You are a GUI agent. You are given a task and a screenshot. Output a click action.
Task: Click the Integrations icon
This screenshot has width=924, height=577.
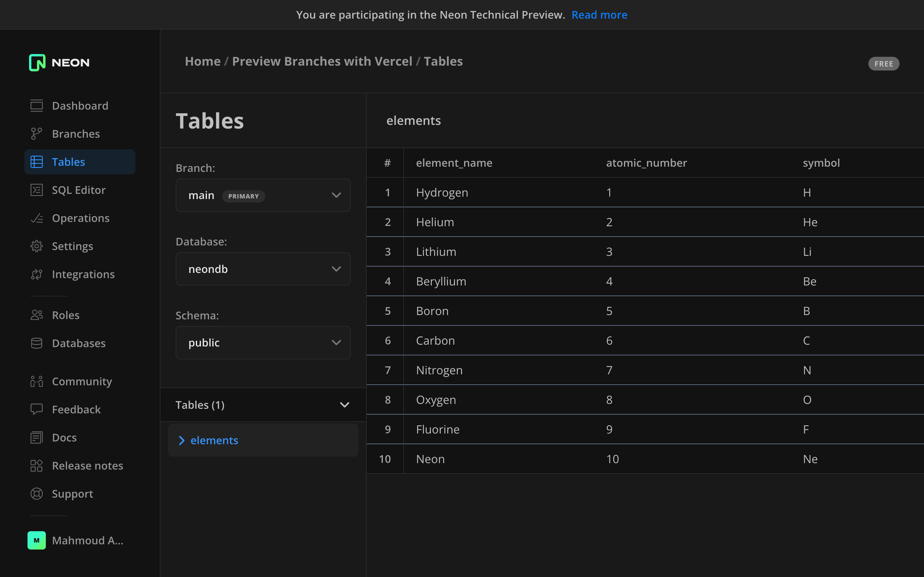pyautogui.click(x=37, y=274)
